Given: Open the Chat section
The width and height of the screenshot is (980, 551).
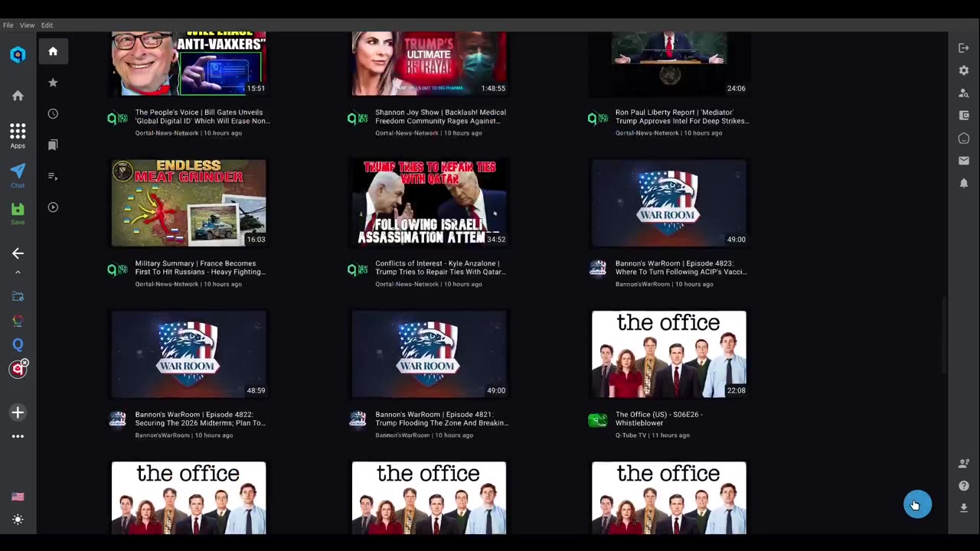Looking at the screenshot, I should click(x=18, y=174).
